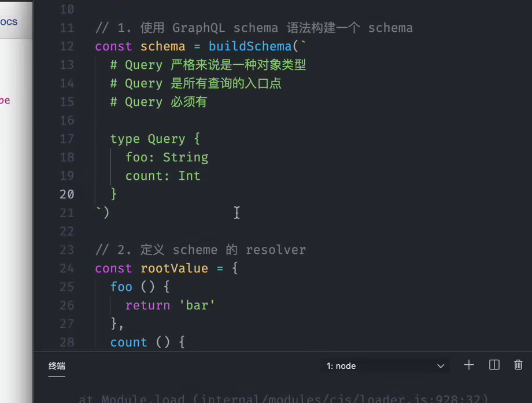Click line number 20 in the gutter
Screen dimensions: 532x403
[66, 194]
